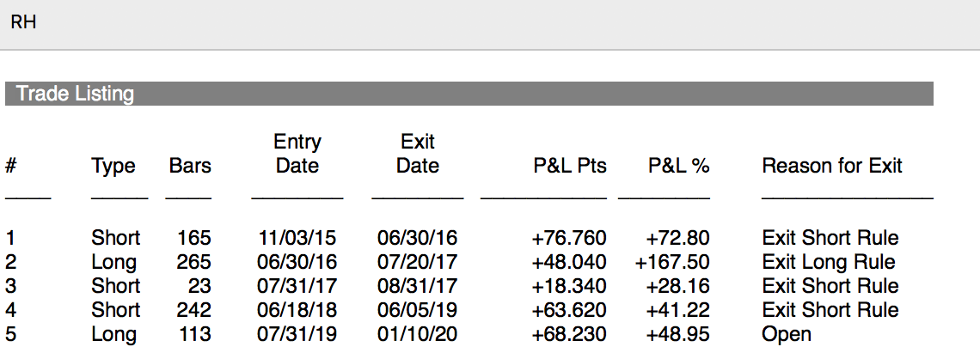
Task: Click the +63.620 P&L points value
Action: point(569,310)
